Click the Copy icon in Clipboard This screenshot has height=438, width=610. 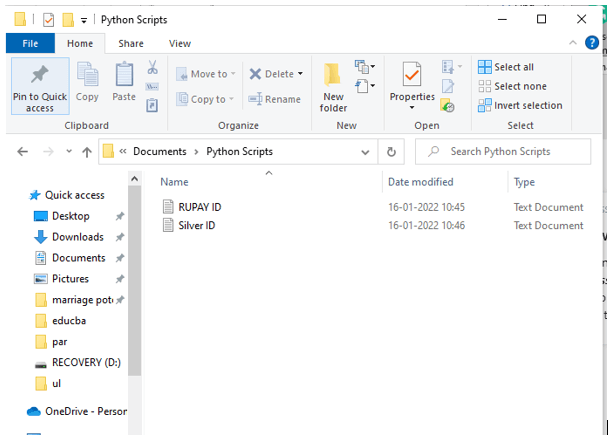[x=87, y=74]
